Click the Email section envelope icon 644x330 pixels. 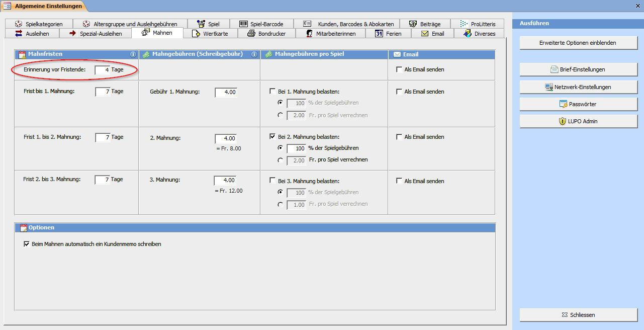point(397,54)
